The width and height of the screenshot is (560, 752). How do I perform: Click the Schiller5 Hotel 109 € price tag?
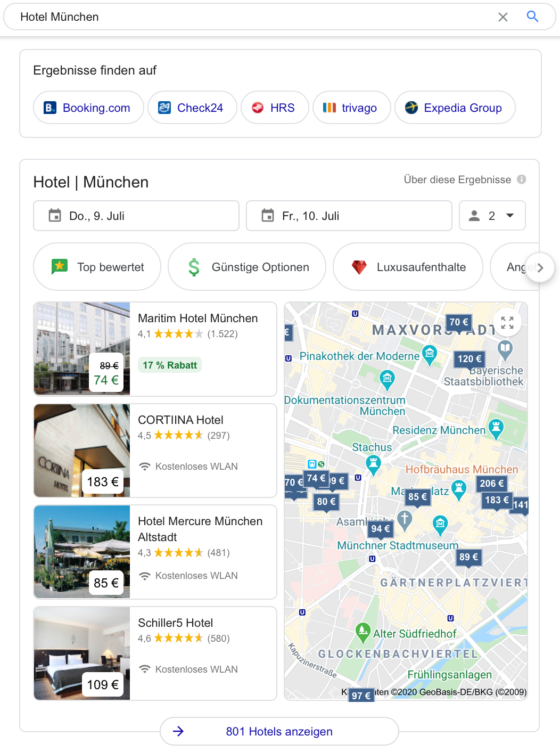coord(103,685)
